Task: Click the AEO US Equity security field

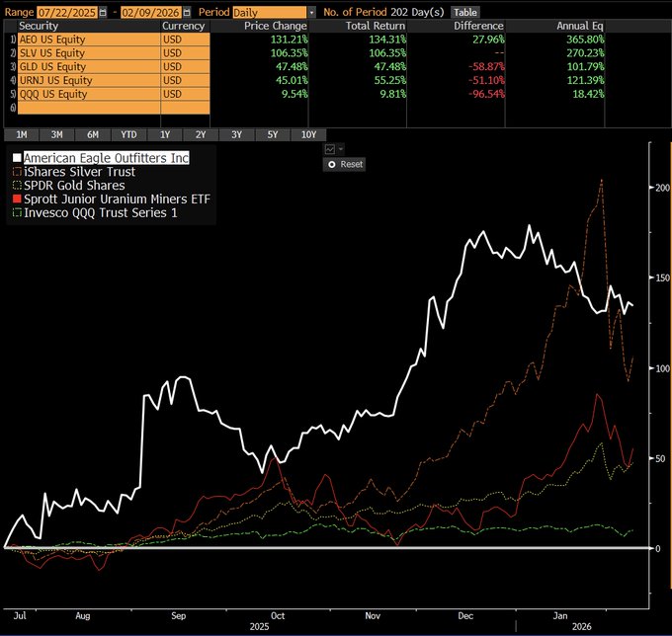Action: (86, 40)
